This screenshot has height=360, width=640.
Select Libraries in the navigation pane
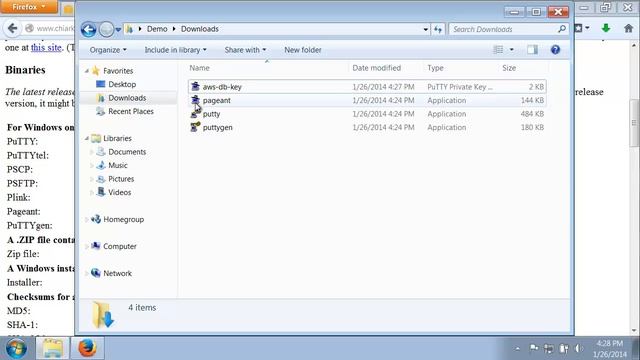117,138
